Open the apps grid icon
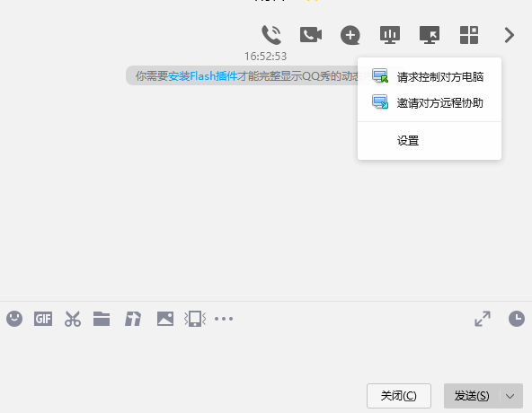The width and height of the screenshot is (532, 413). [469, 35]
